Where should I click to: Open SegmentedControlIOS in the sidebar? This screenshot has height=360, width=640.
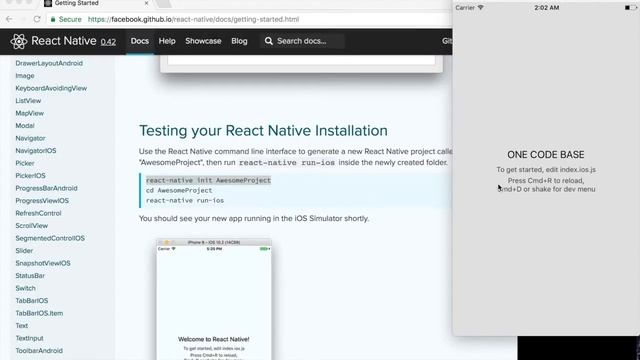pos(50,238)
